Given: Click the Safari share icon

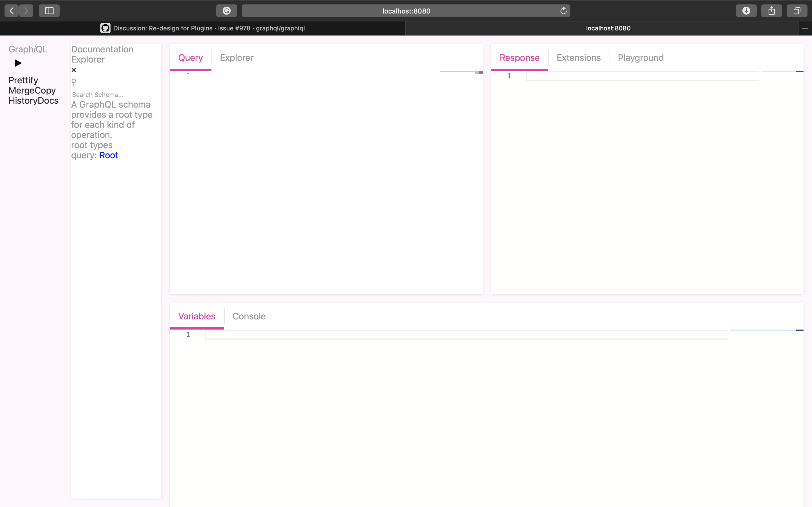Looking at the screenshot, I should click(x=771, y=11).
